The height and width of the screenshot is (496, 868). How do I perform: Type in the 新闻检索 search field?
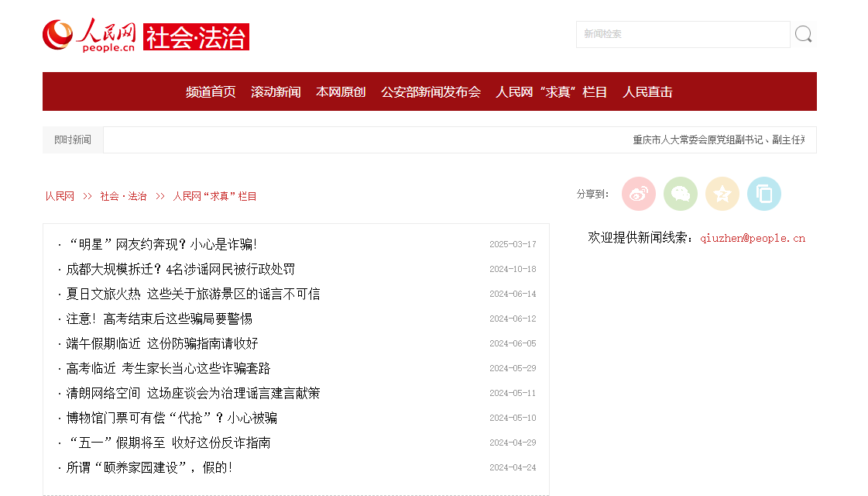(681, 34)
